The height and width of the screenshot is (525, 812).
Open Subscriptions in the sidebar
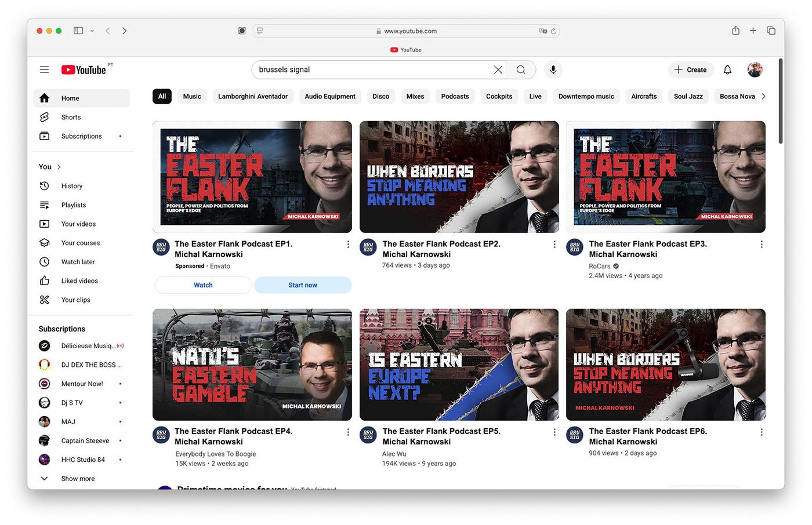[81, 136]
